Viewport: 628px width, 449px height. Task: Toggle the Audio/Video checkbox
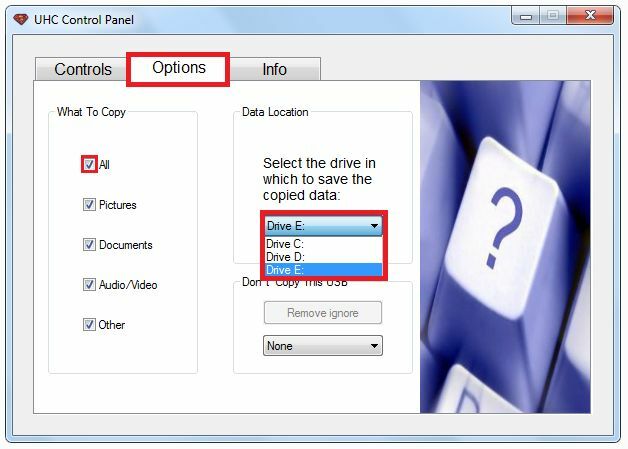click(89, 284)
